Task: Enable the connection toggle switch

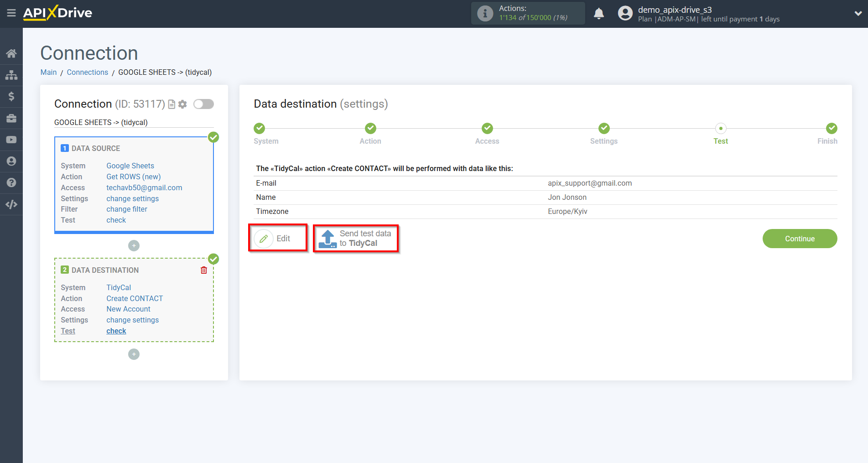Action: coord(203,104)
